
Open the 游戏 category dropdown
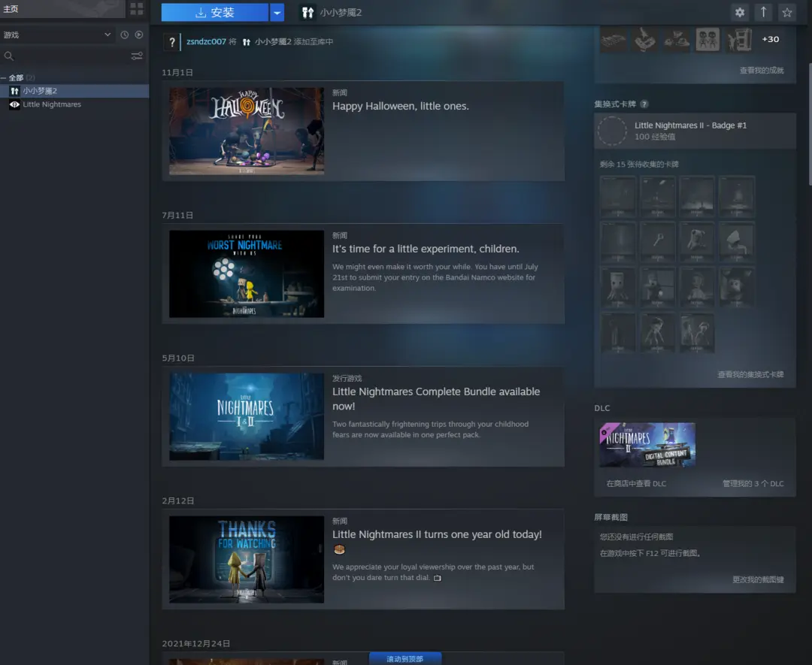pyautogui.click(x=57, y=35)
